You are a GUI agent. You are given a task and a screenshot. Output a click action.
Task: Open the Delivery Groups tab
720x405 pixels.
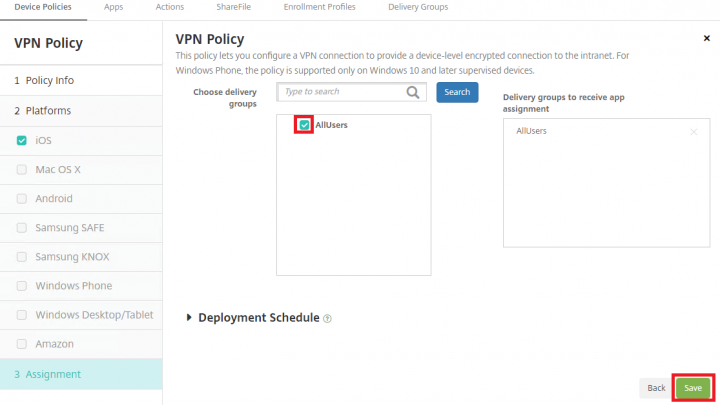click(x=418, y=7)
